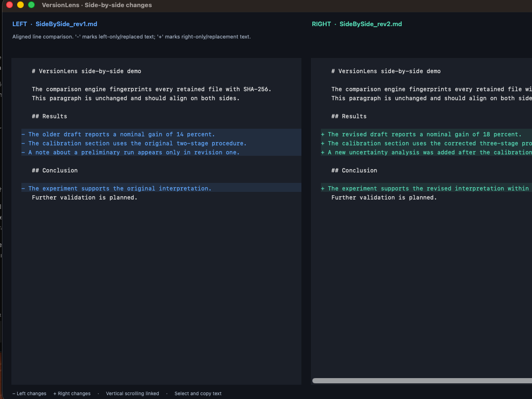The height and width of the screenshot is (399, 532).
Task: Click '## Results' heading in left pane
Action: click(x=49, y=116)
